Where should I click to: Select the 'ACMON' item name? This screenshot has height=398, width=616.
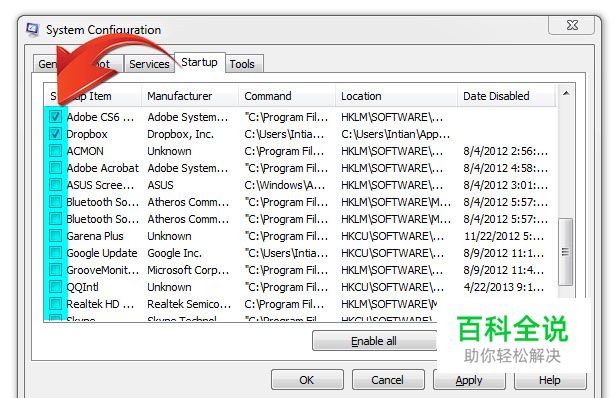click(85, 151)
